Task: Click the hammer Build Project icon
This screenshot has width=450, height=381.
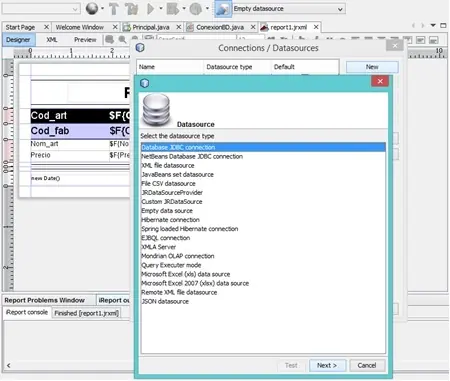Action: (114, 9)
